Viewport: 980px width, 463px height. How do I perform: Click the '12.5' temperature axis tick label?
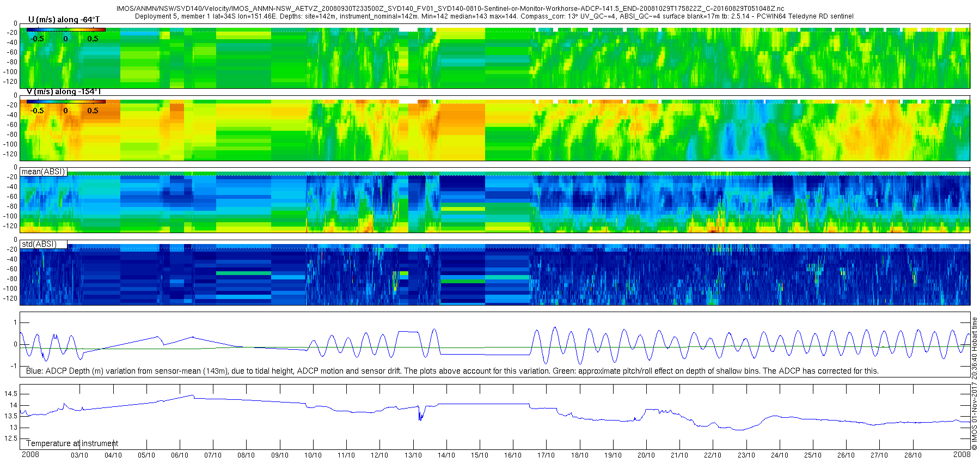(11, 438)
